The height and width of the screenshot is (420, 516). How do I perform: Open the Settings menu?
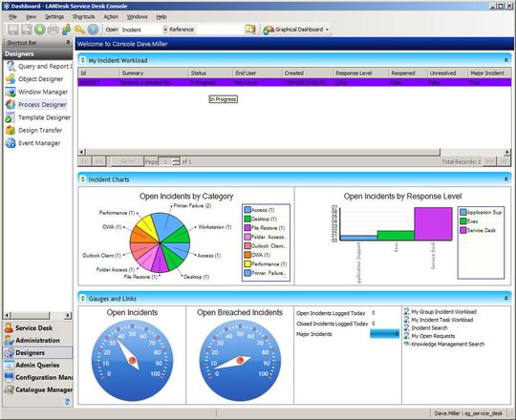54,16
